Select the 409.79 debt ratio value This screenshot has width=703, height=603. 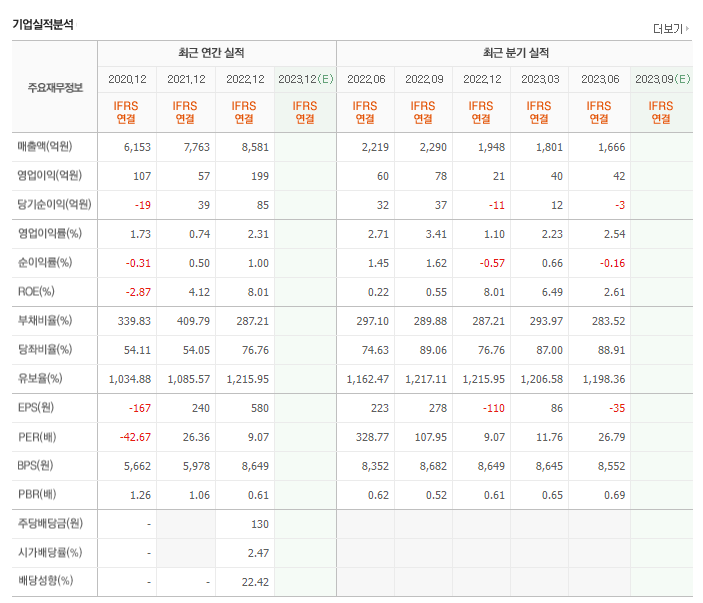193,321
